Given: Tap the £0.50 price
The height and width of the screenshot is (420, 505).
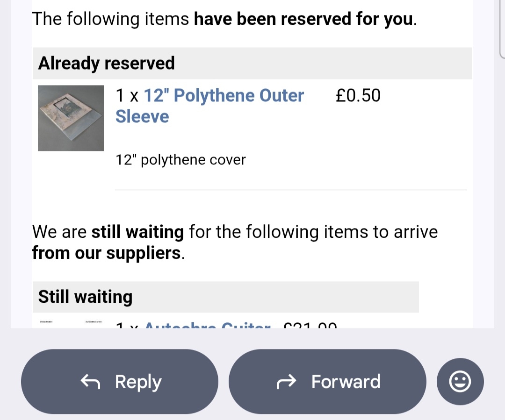Looking at the screenshot, I should coord(358,96).
